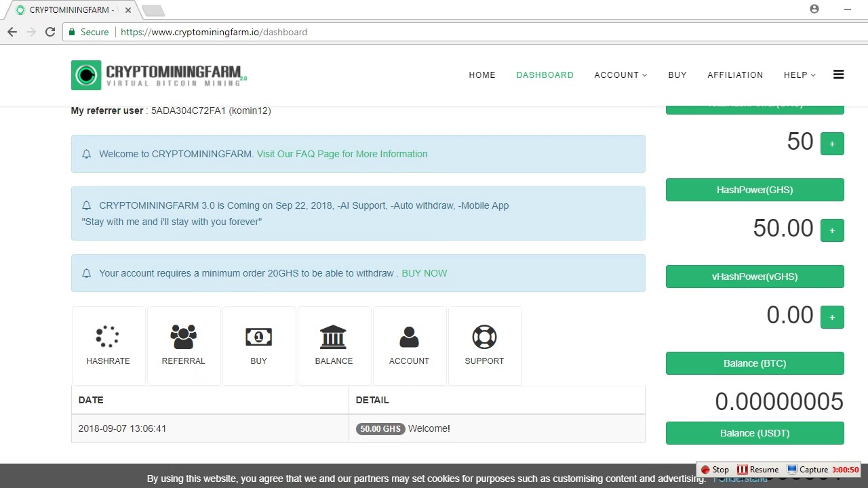Click the HashPower(GHS) green button
Image resolution: width=868 pixels, height=488 pixels.
(755, 190)
